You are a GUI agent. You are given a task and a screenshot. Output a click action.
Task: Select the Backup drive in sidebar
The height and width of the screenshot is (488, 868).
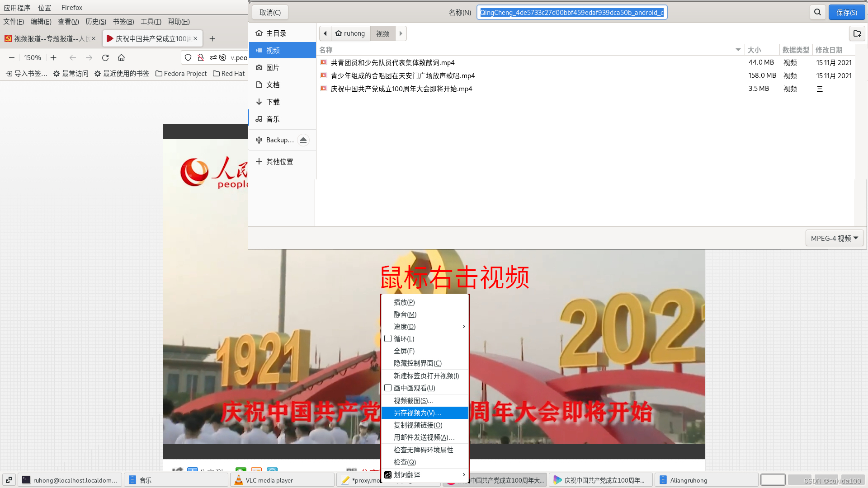275,140
